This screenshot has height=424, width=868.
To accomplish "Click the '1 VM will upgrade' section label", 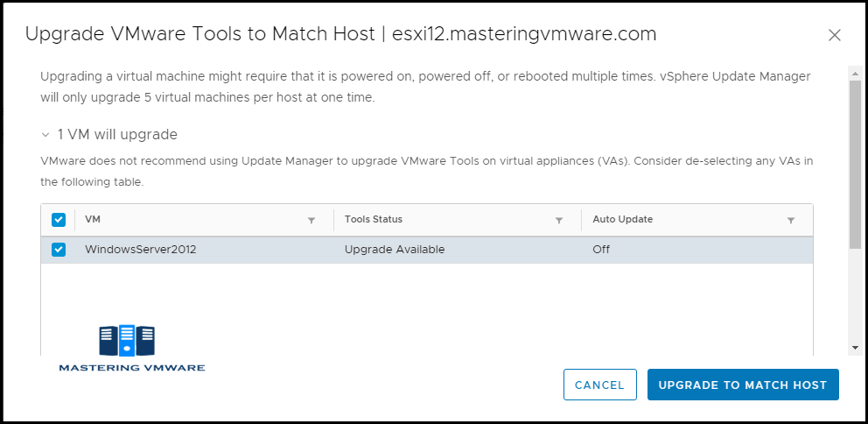I will [x=117, y=135].
